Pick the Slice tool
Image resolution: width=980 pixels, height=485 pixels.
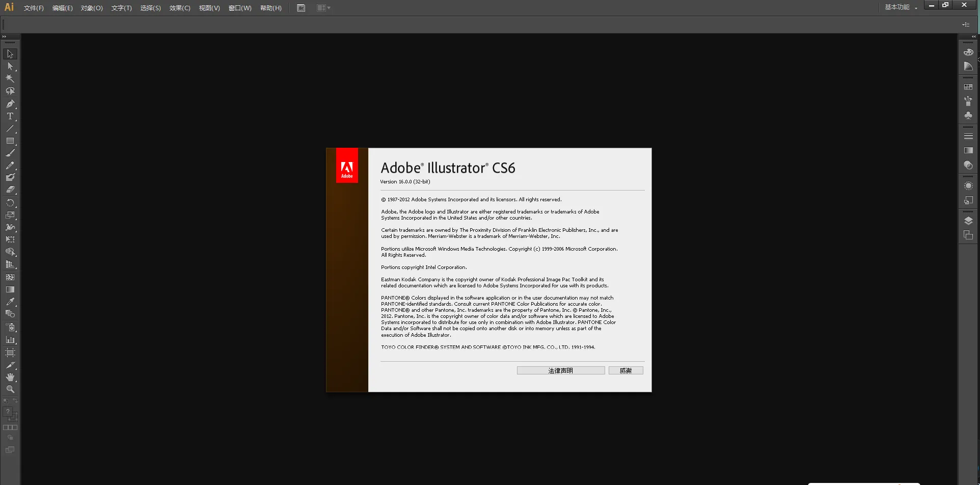pos(10,365)
